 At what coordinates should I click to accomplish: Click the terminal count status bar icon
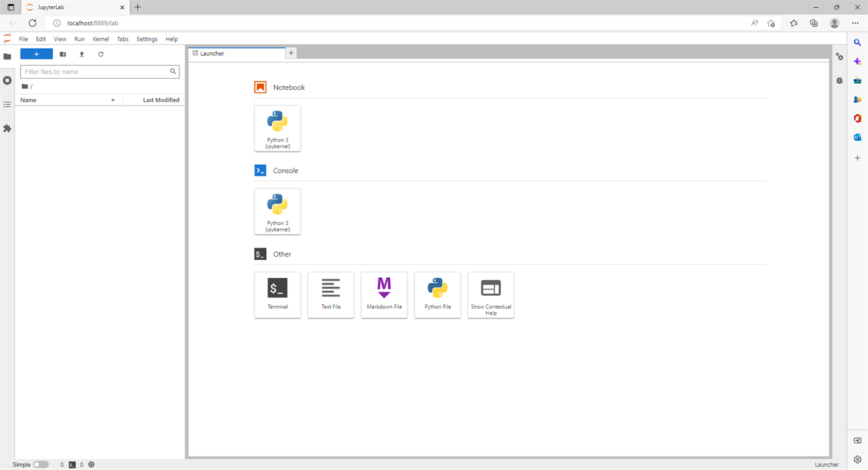72,464
